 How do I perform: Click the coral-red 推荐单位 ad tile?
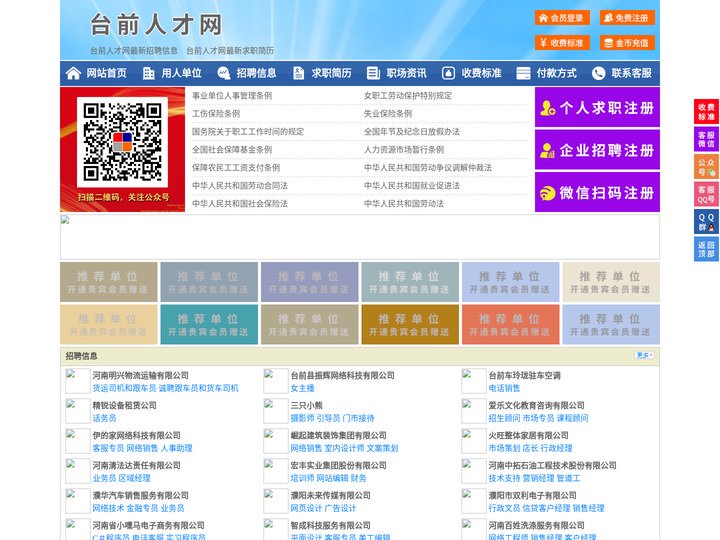tap(511, 324)
